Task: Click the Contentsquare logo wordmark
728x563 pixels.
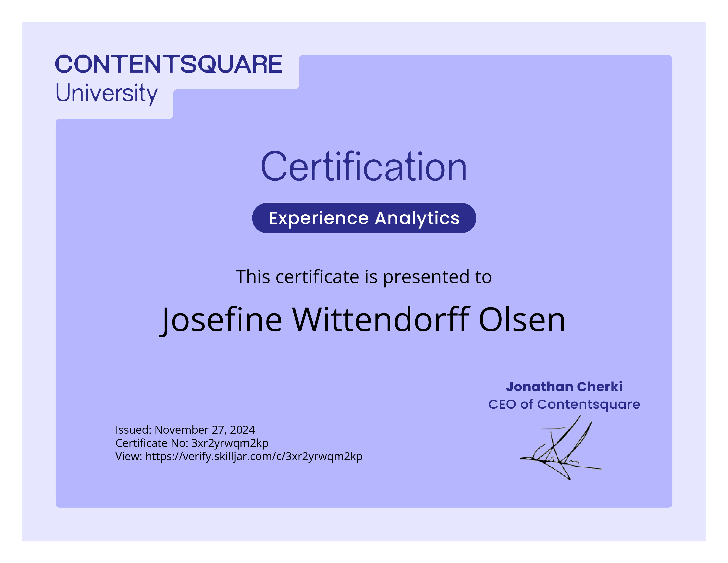Action: click(169, 64)
